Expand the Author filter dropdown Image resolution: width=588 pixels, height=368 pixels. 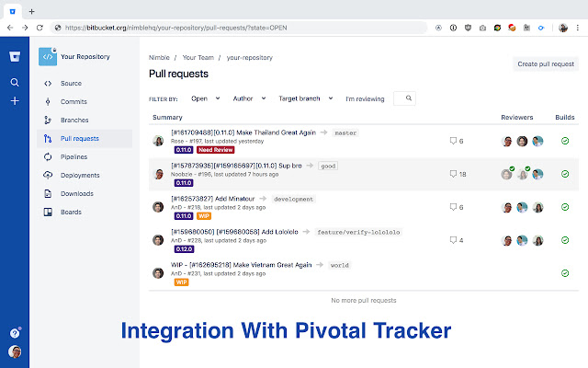pyautogui.click(x=249, y=98)
